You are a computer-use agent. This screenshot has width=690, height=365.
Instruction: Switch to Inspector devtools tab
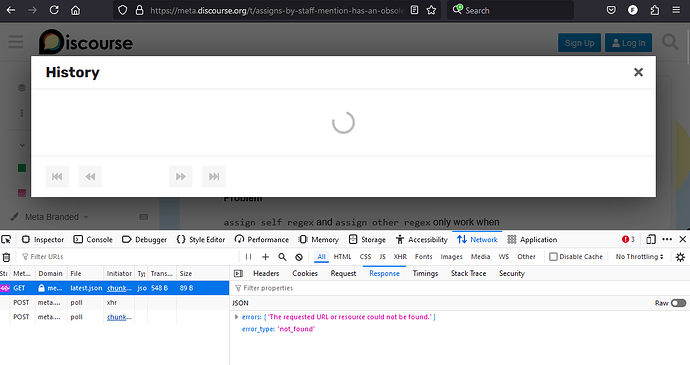[43, 240]
